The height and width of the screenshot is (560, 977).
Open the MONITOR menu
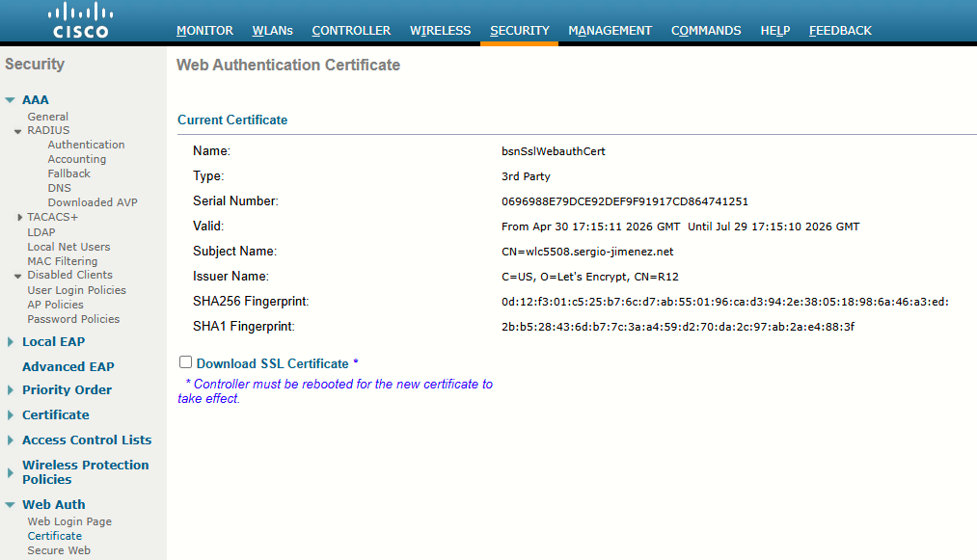click(x=204, y=31)
